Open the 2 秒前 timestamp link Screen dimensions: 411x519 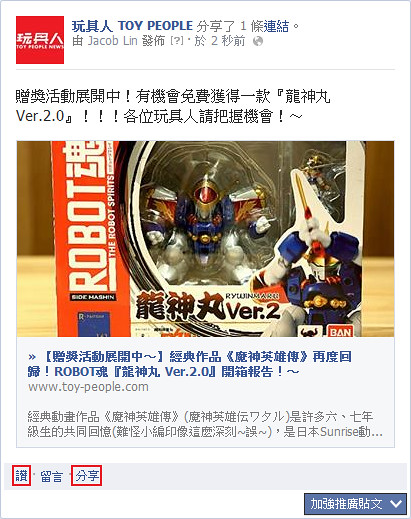click(228, 41)
